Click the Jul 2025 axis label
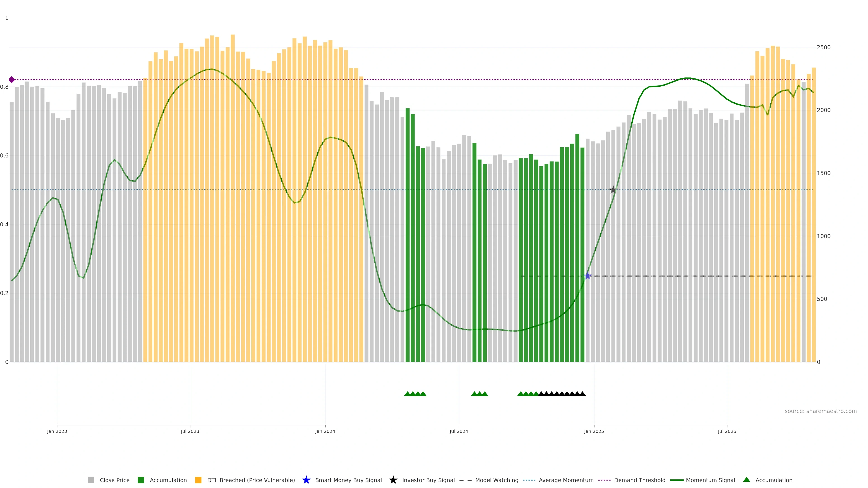 point(727,432)
